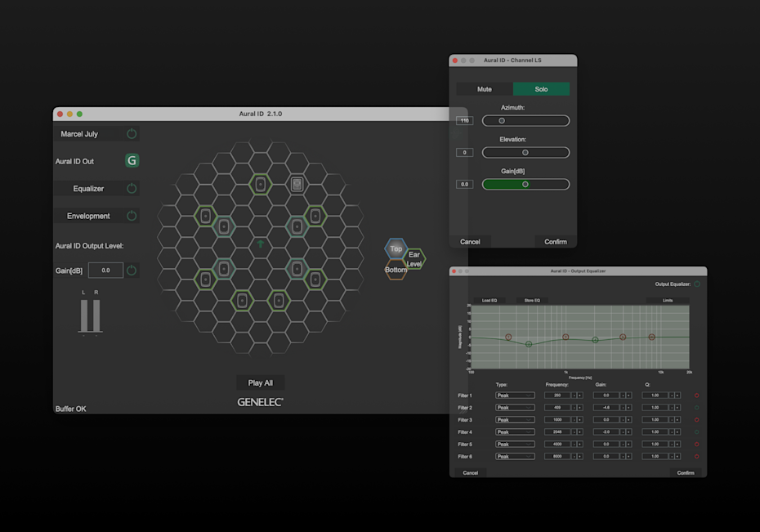Click EQ node 6 on the equalizer graph
Screen dimensions: 760x532
[652, 337]
